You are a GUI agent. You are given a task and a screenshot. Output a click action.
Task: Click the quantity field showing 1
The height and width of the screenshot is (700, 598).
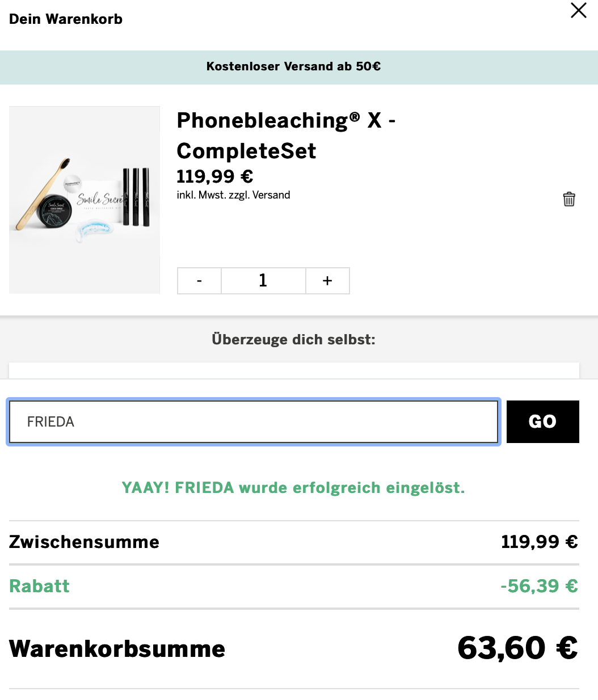(x=263, y=281)
